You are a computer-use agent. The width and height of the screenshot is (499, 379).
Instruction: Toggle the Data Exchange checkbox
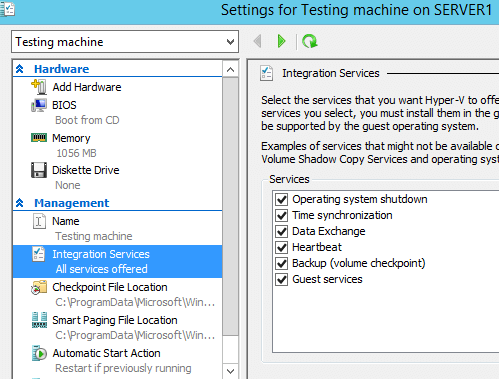[x=282, y=231]
